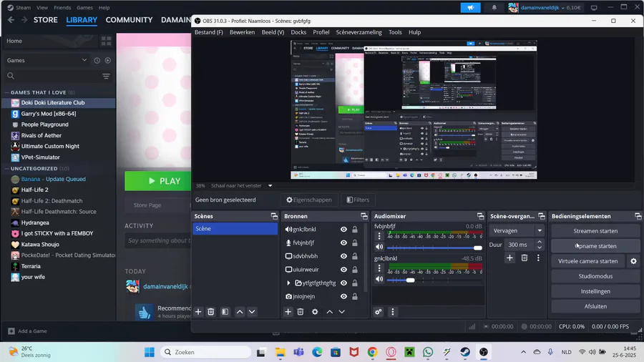Open gnk;lbnkl audio channel options dots
644x362 pixels.
[x=379, y=268]
